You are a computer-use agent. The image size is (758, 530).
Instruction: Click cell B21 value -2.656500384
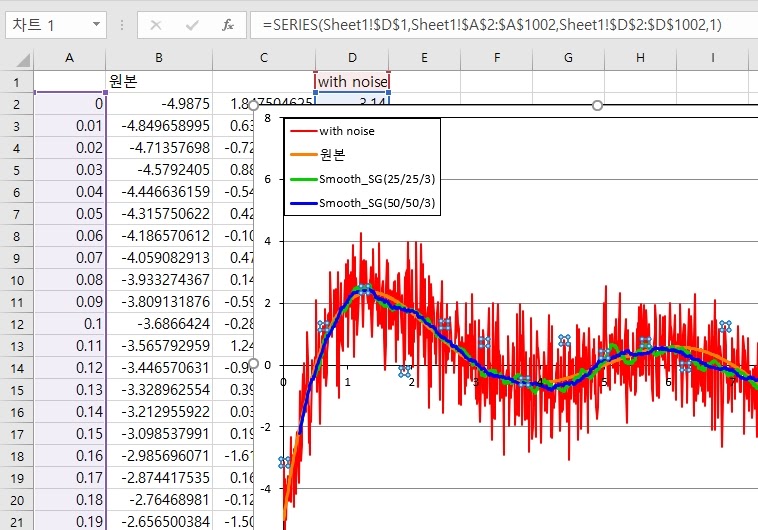click(x=159, y=522)
